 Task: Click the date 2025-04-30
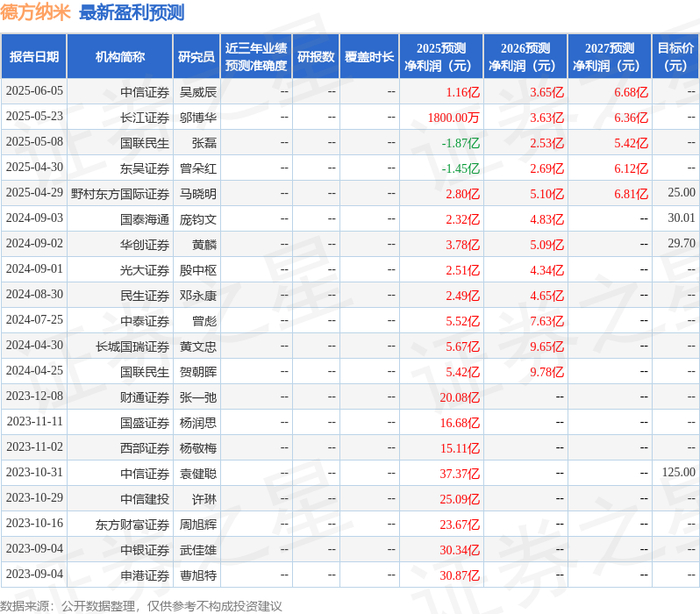point(34,167)
